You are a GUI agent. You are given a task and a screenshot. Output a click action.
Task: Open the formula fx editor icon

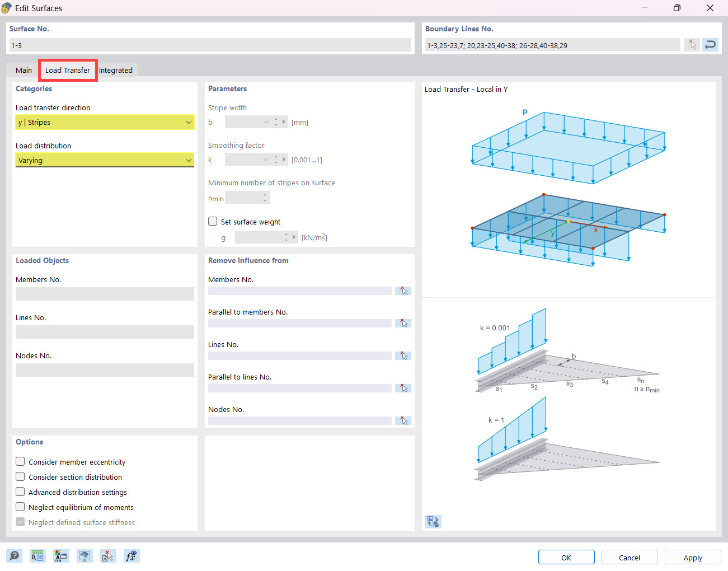(x=131, y=556)
